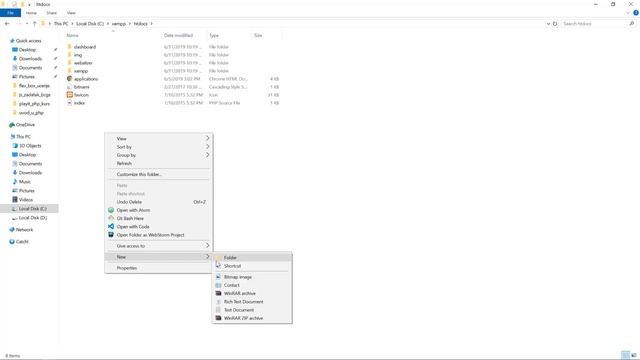
Task: Select Undo Delete in context menu
Action: coord(159,202)
